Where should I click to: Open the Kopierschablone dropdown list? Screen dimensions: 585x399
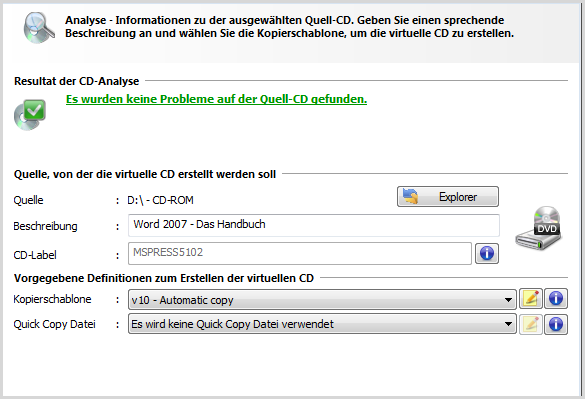click(x=322, y=299)
